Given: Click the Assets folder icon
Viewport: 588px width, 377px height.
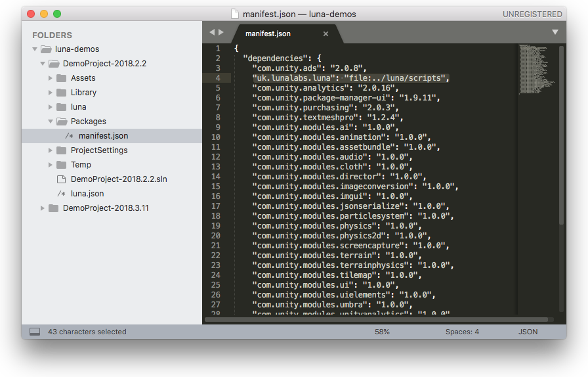Looking at the screenshot, I should (x=61, y=78).
